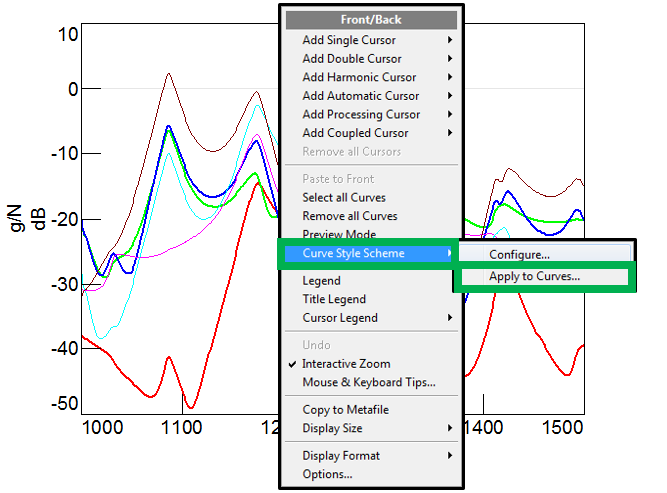Open Add Automatic Cursor submenu
This screenshot has width=667, height=493.
[x=361, y=96]
